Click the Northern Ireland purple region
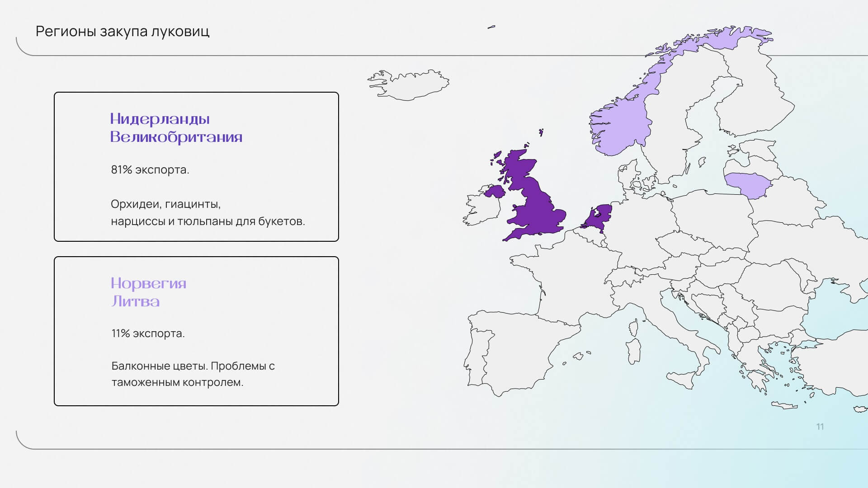Viewport: 868px width, 488px height. [496, 192]
